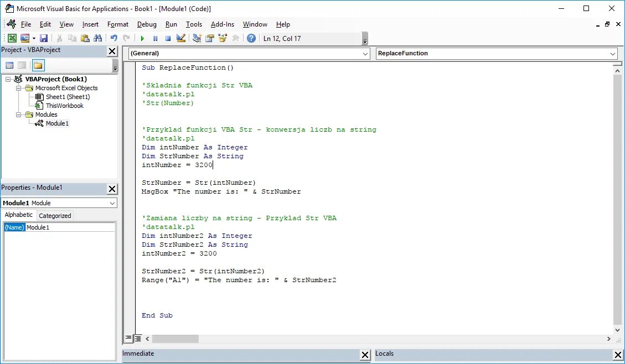Restore the inner code window

coord(607,24)
